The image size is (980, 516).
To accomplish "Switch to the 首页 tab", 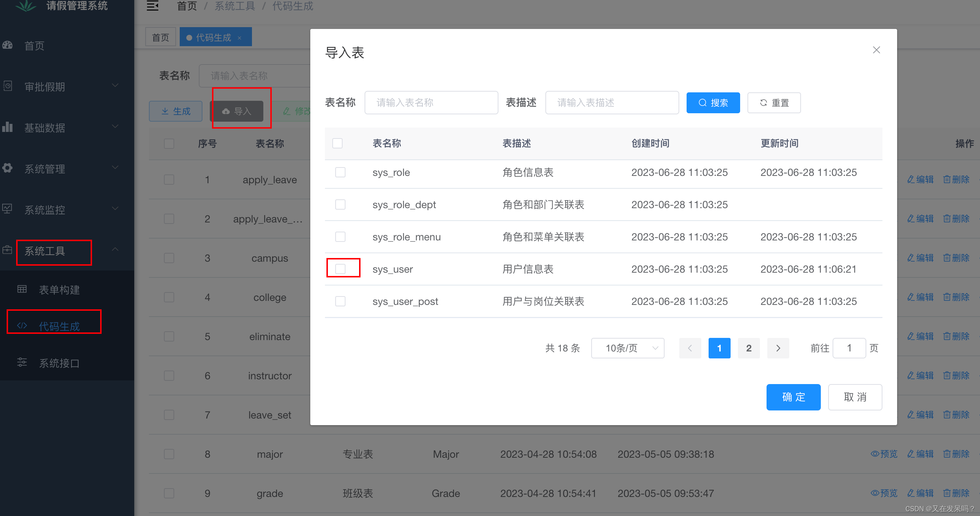I will click(161, 37).
